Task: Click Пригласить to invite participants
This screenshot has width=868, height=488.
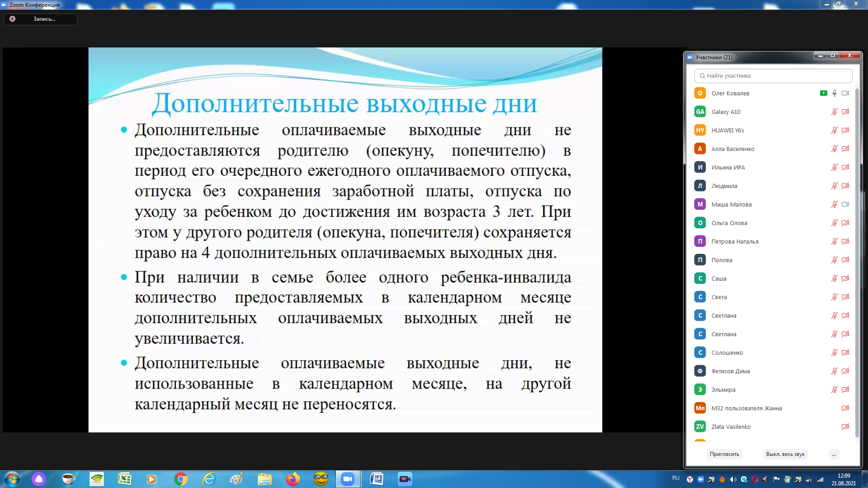Action: (724, 454)
